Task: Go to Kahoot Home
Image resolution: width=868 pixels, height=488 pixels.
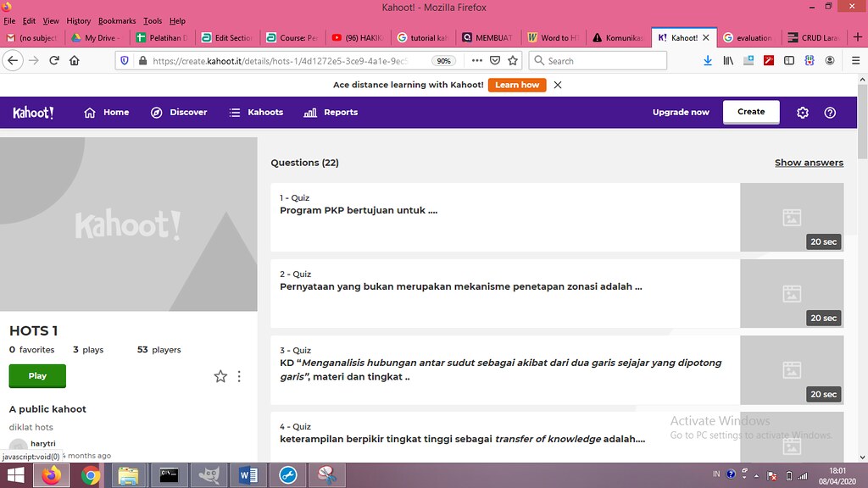Action: tap(106, 113)
